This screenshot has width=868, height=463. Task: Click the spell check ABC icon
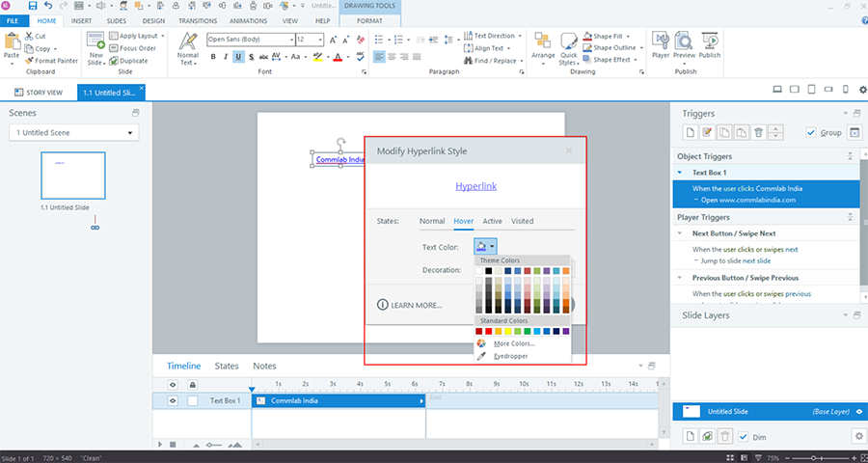(x=361, y=57)
